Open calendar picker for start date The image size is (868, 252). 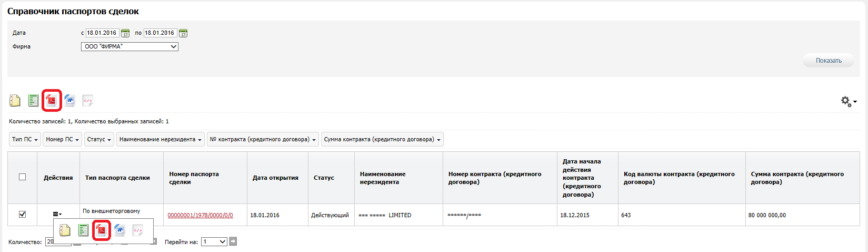tap(125, 33)
